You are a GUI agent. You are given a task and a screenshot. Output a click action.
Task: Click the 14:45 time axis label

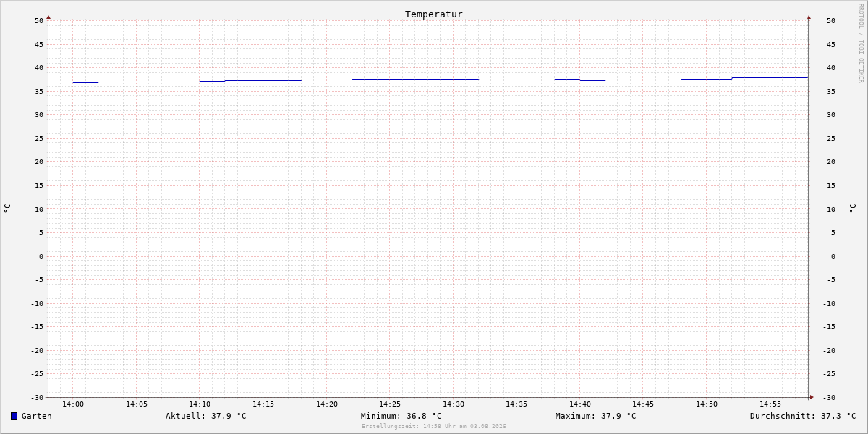point(643,404)
